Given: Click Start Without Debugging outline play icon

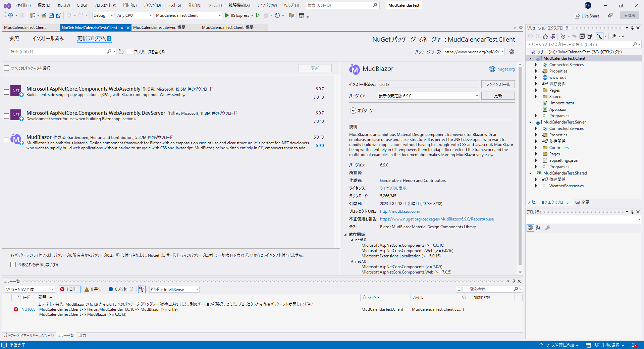Looking at the screenshot, I should click(258, 15).
